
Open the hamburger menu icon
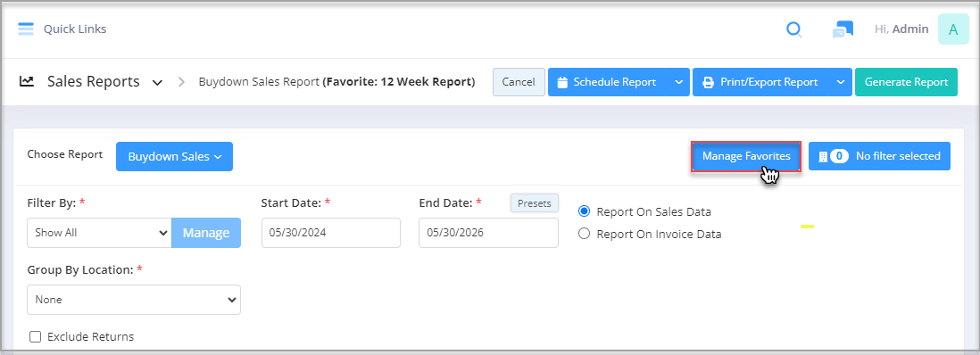tap(26, 29)
